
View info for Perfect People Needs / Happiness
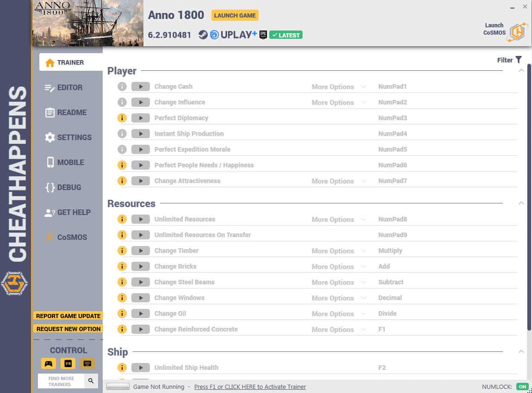point(122,165)
